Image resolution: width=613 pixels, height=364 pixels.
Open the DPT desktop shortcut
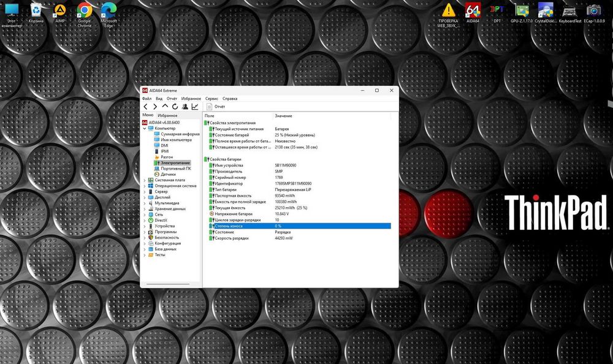coord(497,13)
